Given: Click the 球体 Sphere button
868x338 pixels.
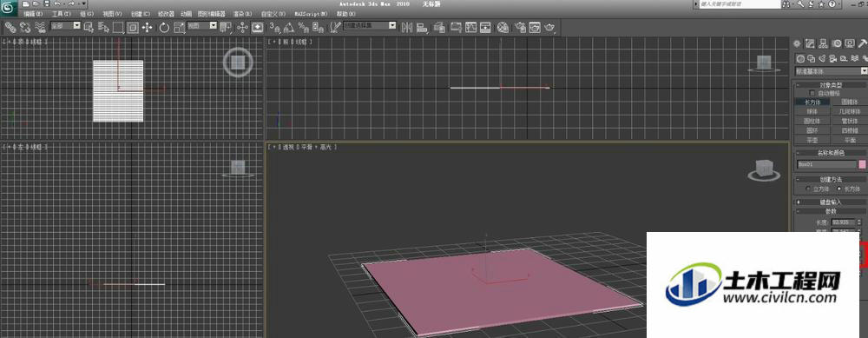Looking at the screenshot, I should coord(812,111).
